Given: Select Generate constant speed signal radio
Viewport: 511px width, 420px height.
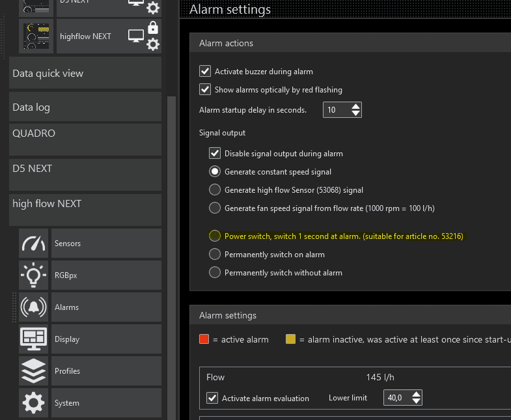Looking at the screenshot, I should (215, 171).
